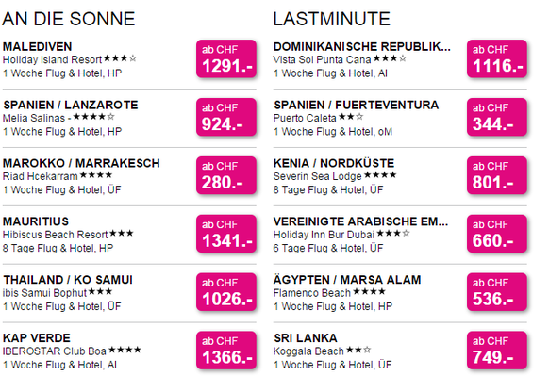The width and height of the screenshot is (549, 392).
Task: Click the Malediven 1291.- price button
Action: (226, 58)
